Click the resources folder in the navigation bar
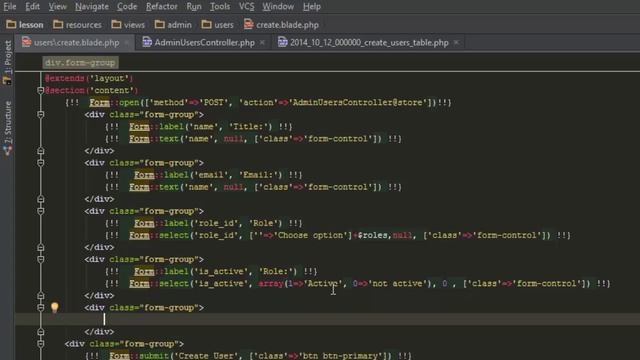The width and height of the screenshot is (640, 360). (x=78, y=25)
